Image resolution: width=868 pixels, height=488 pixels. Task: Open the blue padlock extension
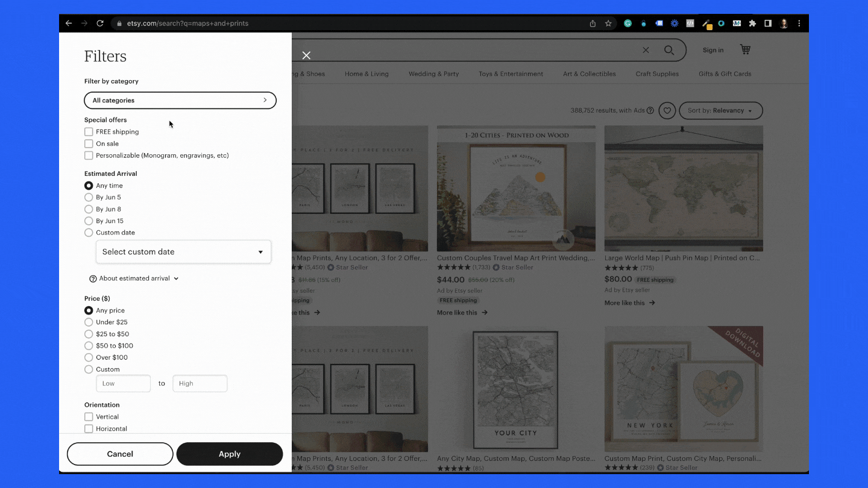click(x=643, y=23)
